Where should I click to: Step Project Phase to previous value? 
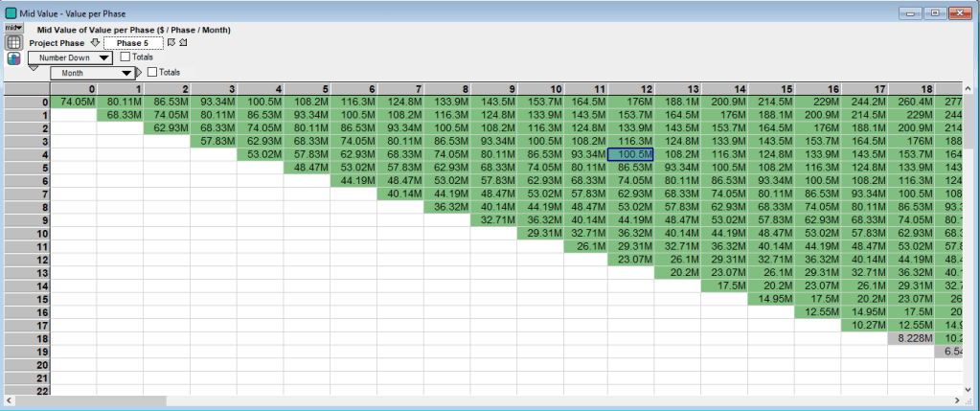click(x=183, y=43)
